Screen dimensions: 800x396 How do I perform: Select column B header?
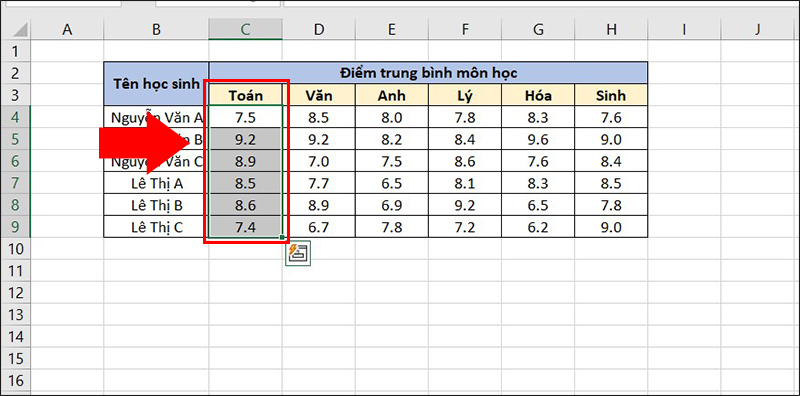[x=156, y=30]
